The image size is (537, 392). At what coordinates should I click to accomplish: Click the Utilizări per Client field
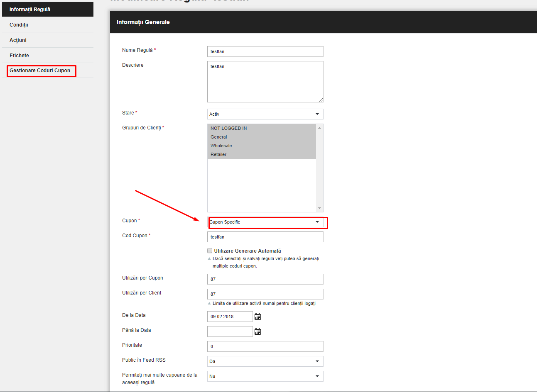click(265, 294)
